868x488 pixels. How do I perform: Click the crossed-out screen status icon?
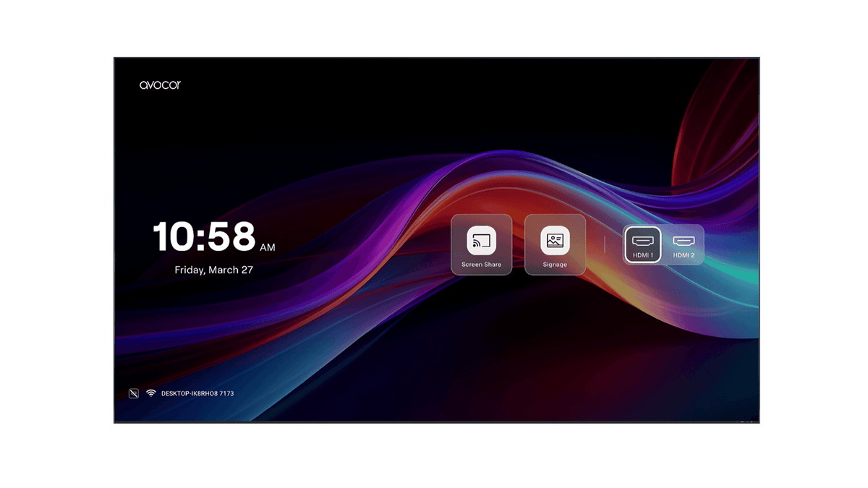[133, 393]
